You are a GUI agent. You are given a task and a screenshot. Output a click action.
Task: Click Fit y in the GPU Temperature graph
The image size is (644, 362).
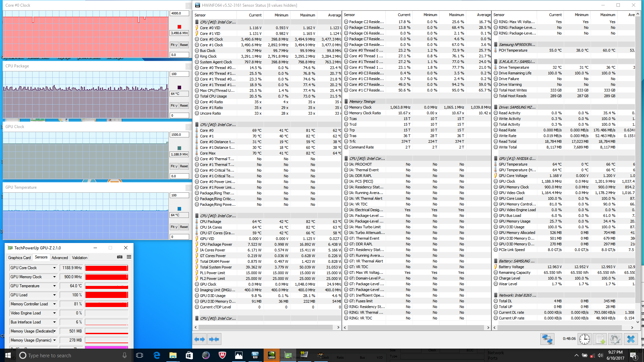point(174,227)
